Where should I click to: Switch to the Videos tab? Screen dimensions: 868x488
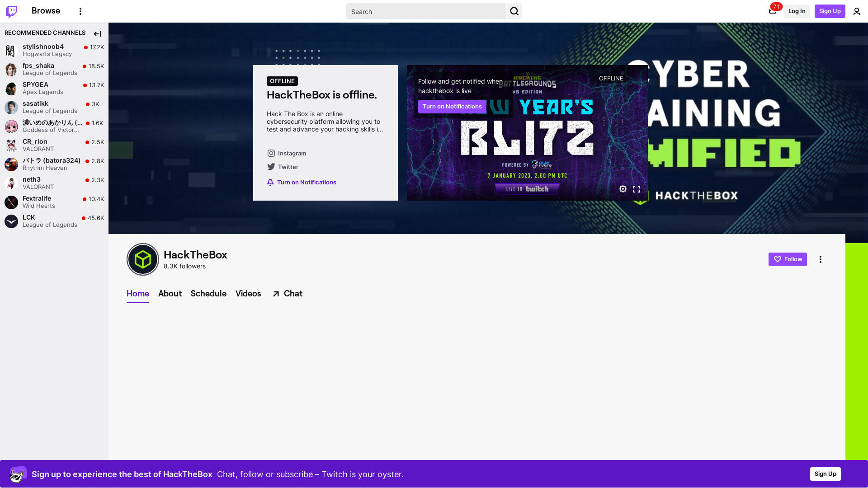click(248, 294)
